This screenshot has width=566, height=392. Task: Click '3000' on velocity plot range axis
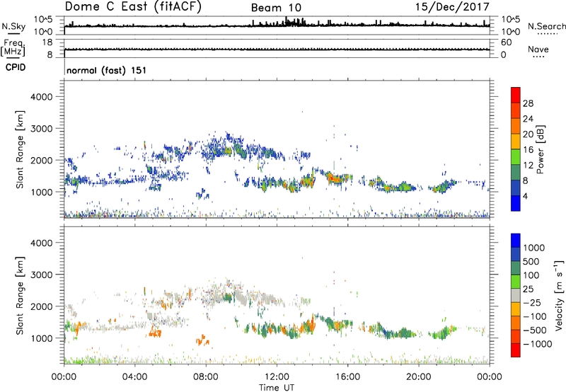coord(42,275)
